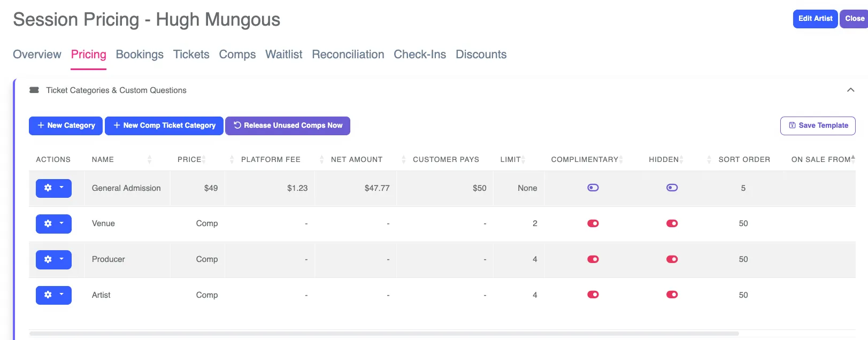The height and width of the screenshot is (340, 868).
Task: Open the Artist row gear actions
Action: [x=53, y=295]
